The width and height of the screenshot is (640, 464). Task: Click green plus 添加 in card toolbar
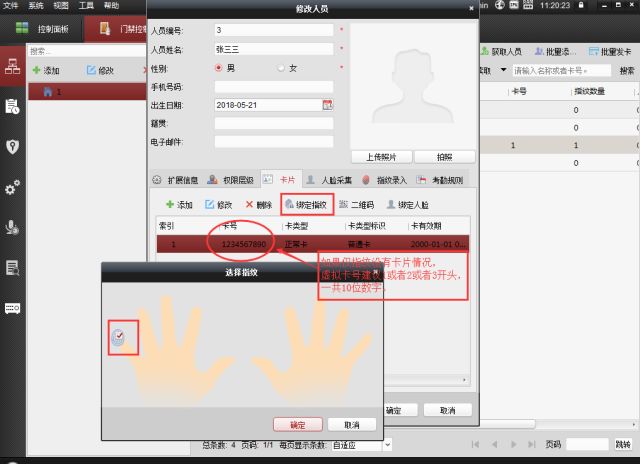[x=178, y=204]
